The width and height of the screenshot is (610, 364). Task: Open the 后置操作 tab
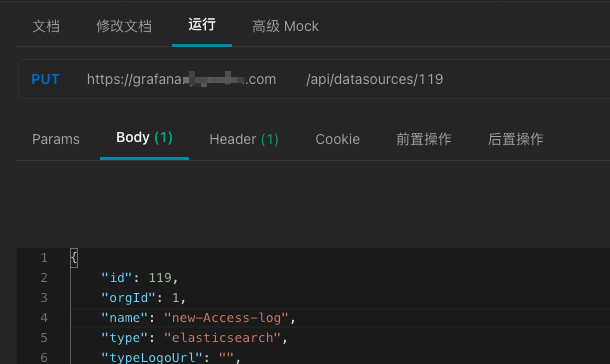pyautogui.click(x=515, y=139)
